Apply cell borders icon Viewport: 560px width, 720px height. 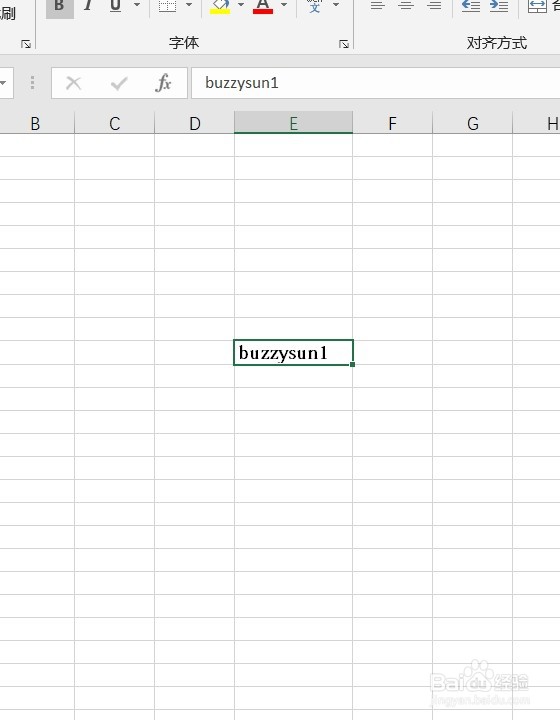coord(168,6)
